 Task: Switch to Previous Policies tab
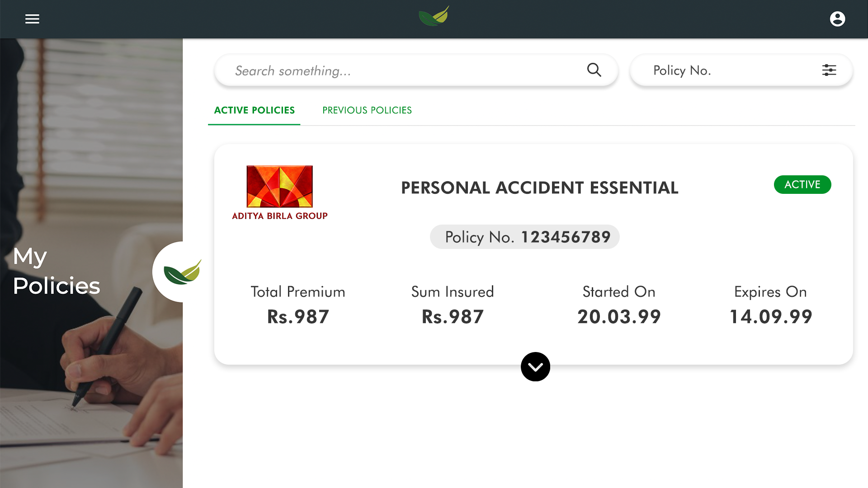pyautogui.click(x=367, y=110)
